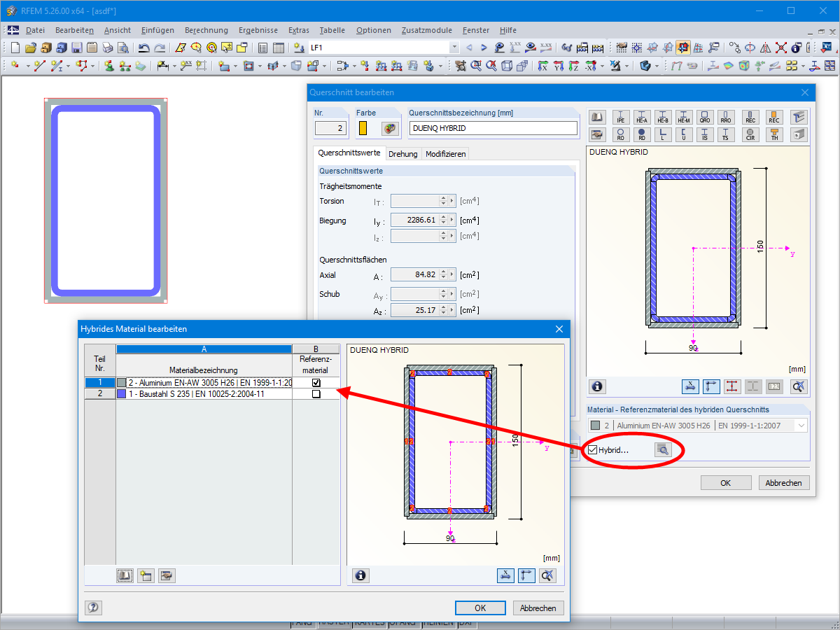Uncheck Referenzmaterial for Baustahl S 235
The image size is (840, 630).
point(316,393)
